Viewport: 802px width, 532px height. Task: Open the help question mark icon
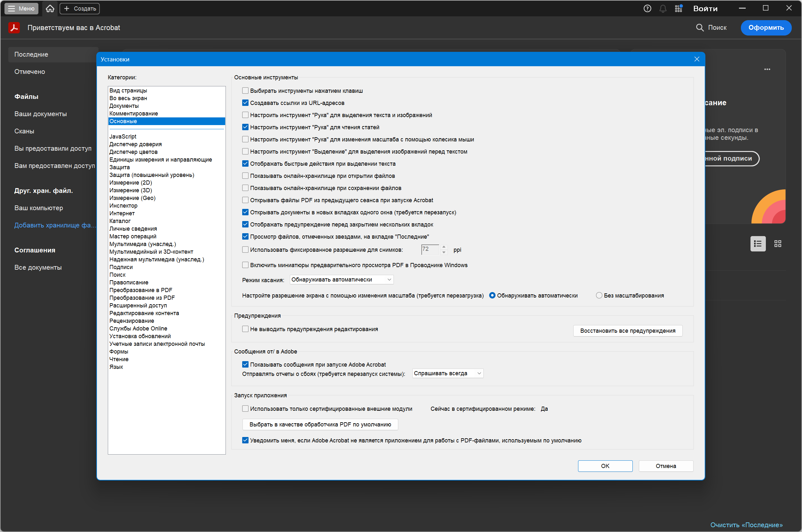click(x=647, y=9)
